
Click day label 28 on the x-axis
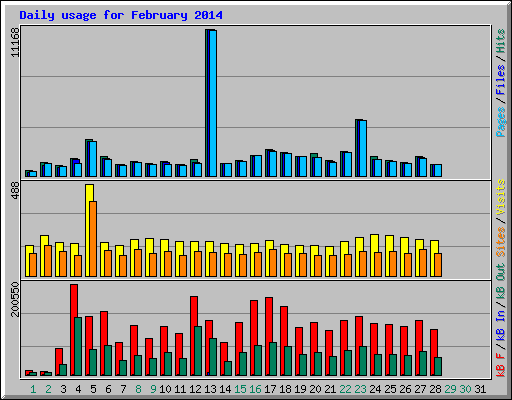click(x=435, y=389)
